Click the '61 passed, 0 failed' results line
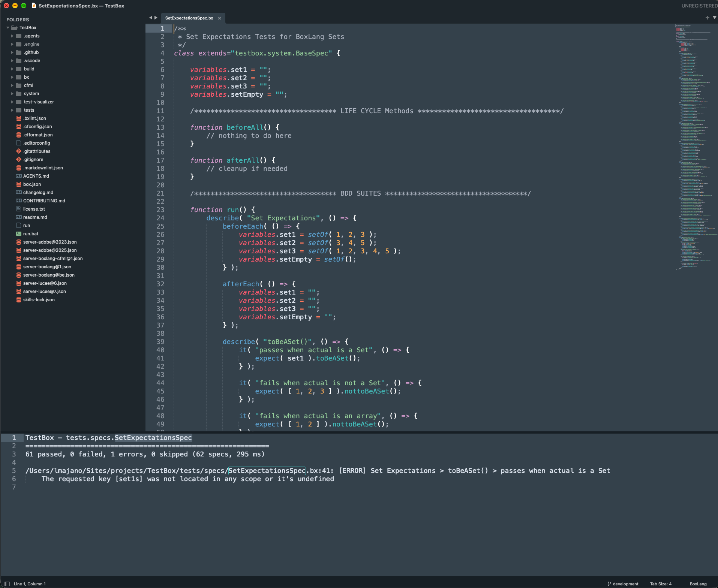The image size is (718, 588). pos(145,454)
